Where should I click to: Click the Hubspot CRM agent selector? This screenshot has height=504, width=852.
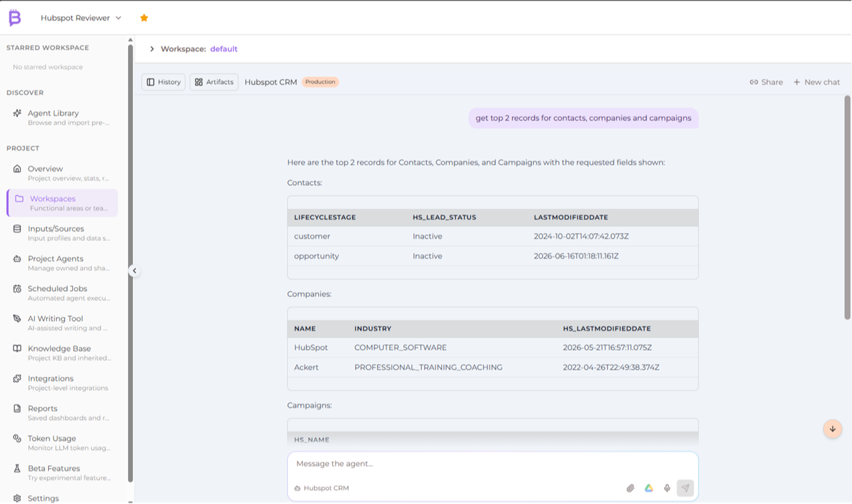322,489
